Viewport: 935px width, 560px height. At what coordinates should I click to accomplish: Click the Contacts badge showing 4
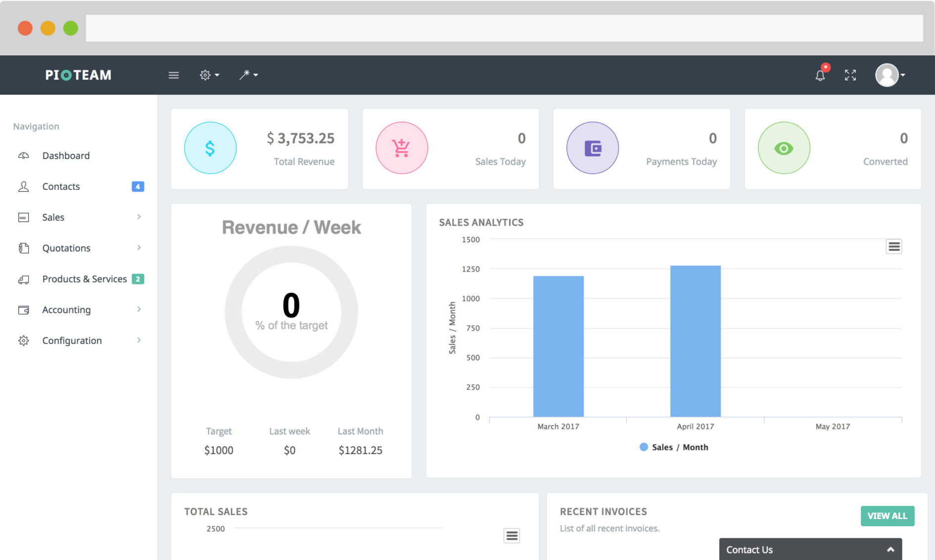[x=138, y=187]
